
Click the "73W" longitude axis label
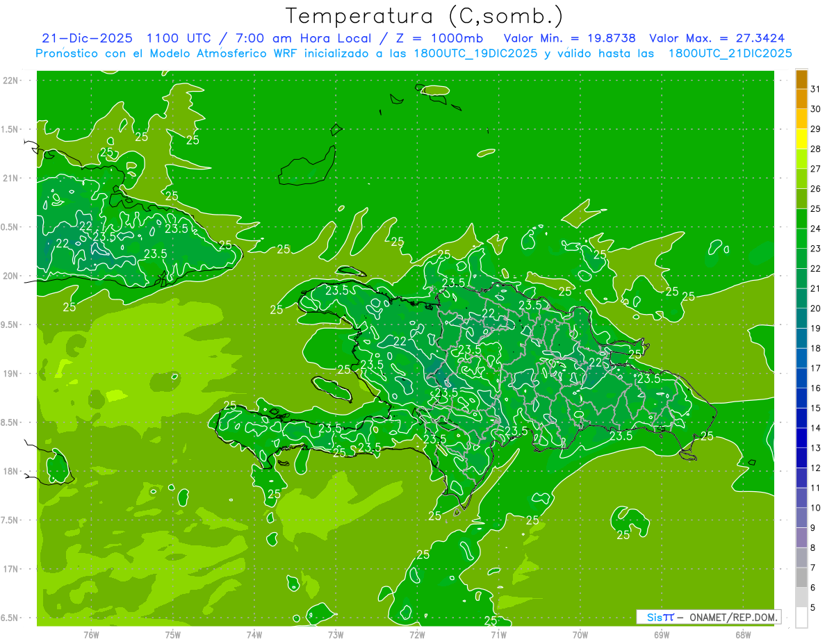[x=336, y=634]
